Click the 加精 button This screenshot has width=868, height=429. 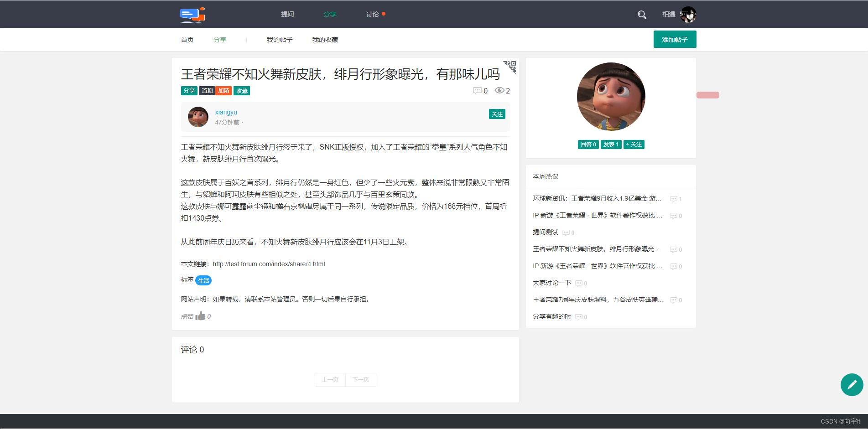[223, 91]
